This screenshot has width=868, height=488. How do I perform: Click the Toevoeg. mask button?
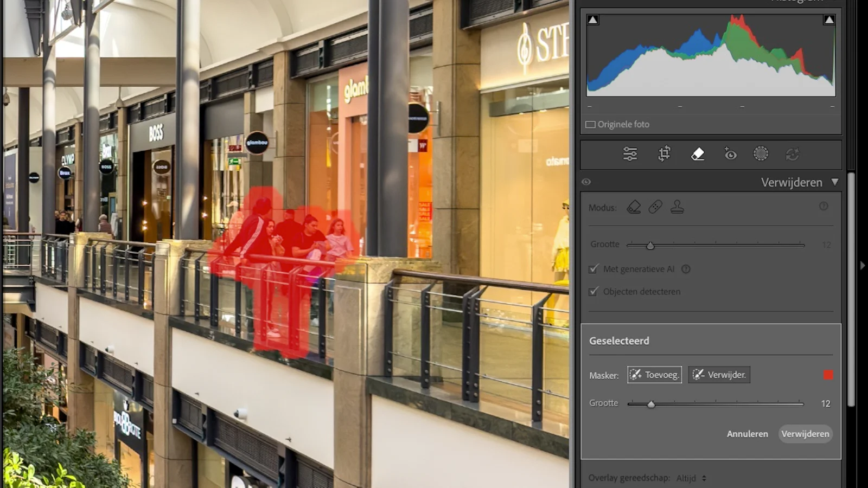[654, 375]
